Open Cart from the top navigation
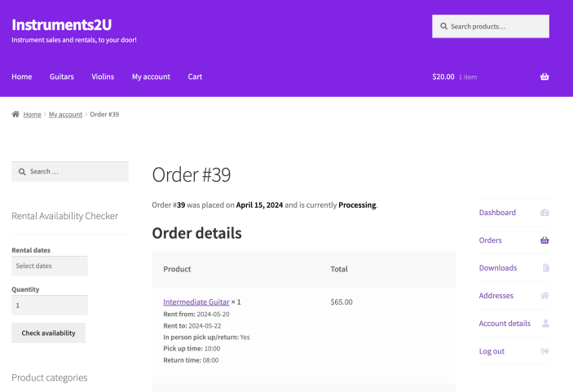 [195, 77]
